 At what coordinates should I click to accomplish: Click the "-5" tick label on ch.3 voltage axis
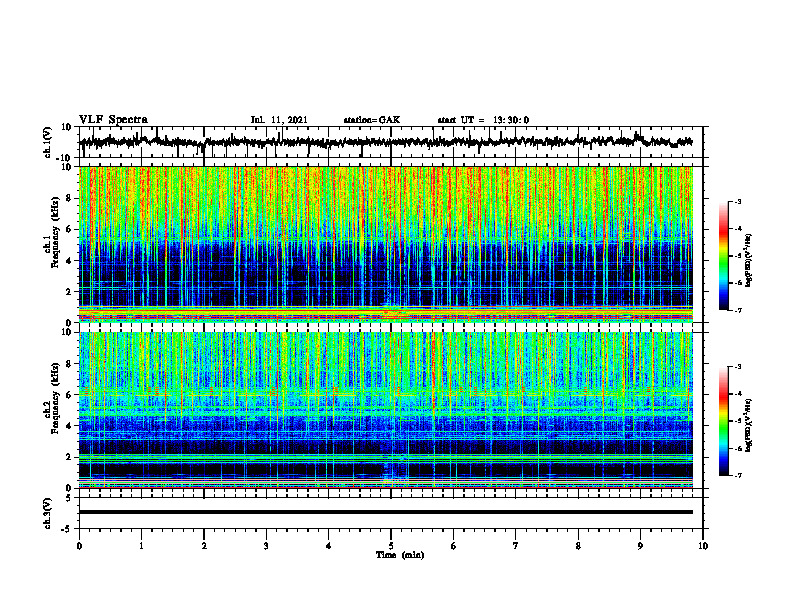[x=68, y=529]
